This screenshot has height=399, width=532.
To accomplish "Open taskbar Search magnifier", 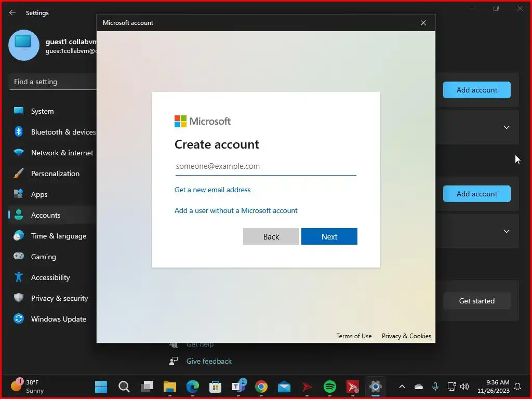I will pos(124,387).
